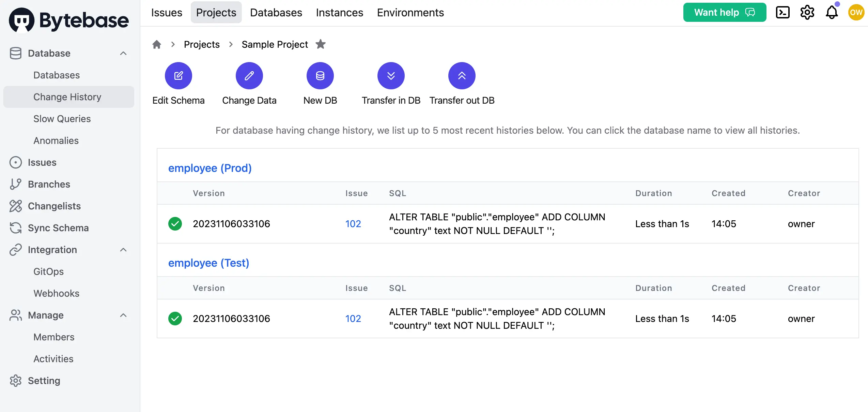This screenshot has height=412, width=868.
Task: Open issue 102 in employee (Test) row
Action: click(353, 319)
